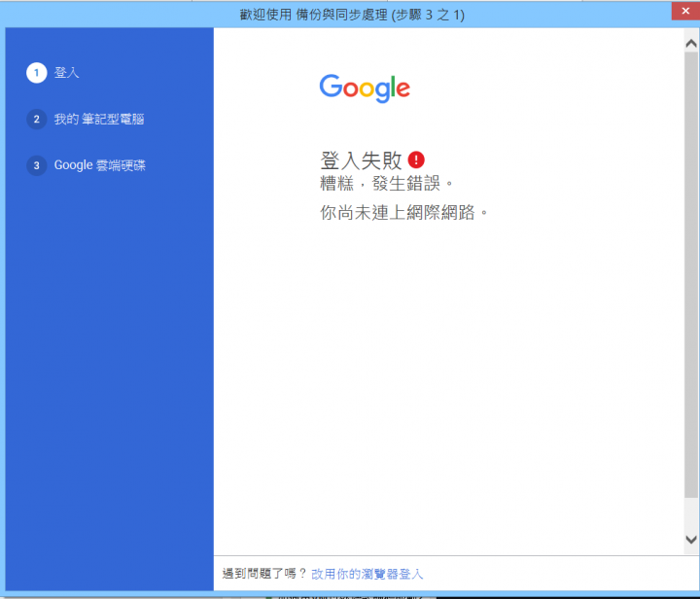Click the 遇到問題了嗎？ text
Viewport: 700px width, 599px height.
tap(264, 574)
